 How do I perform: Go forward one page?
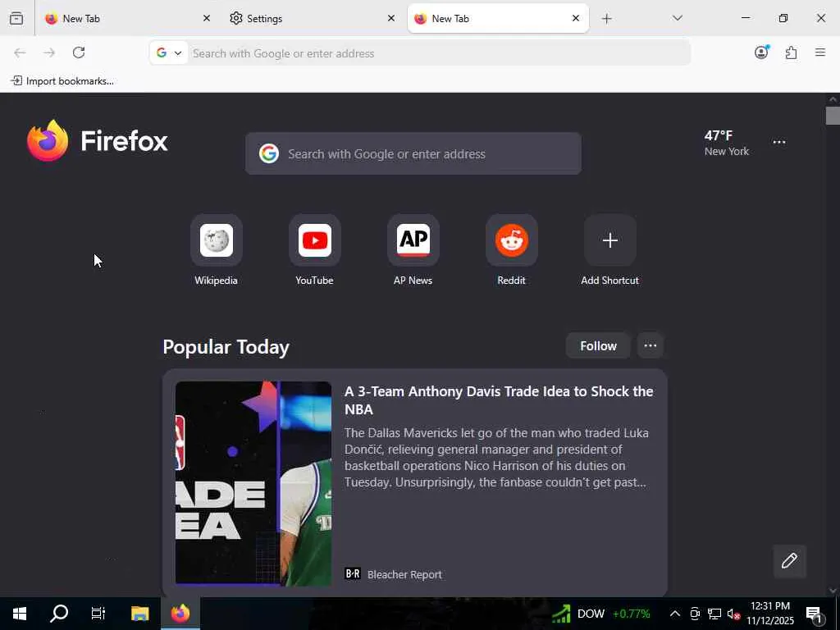49,52
